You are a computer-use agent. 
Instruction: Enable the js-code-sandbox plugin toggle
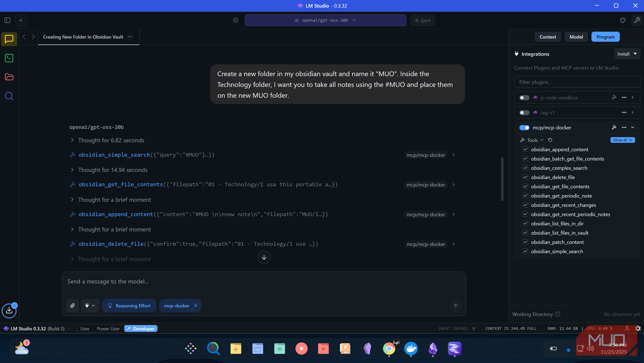click(x=524, y=98)
